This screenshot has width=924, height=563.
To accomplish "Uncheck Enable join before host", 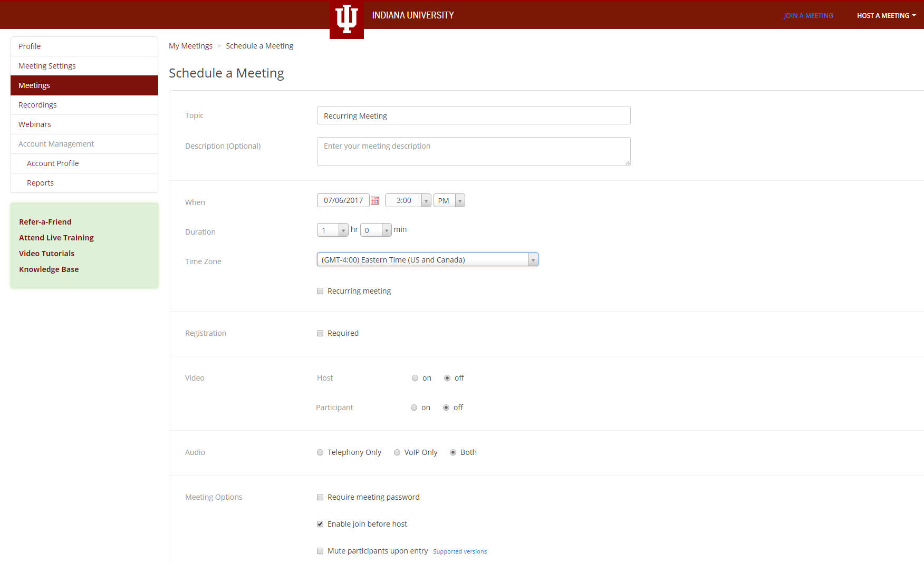I will 320,524.
